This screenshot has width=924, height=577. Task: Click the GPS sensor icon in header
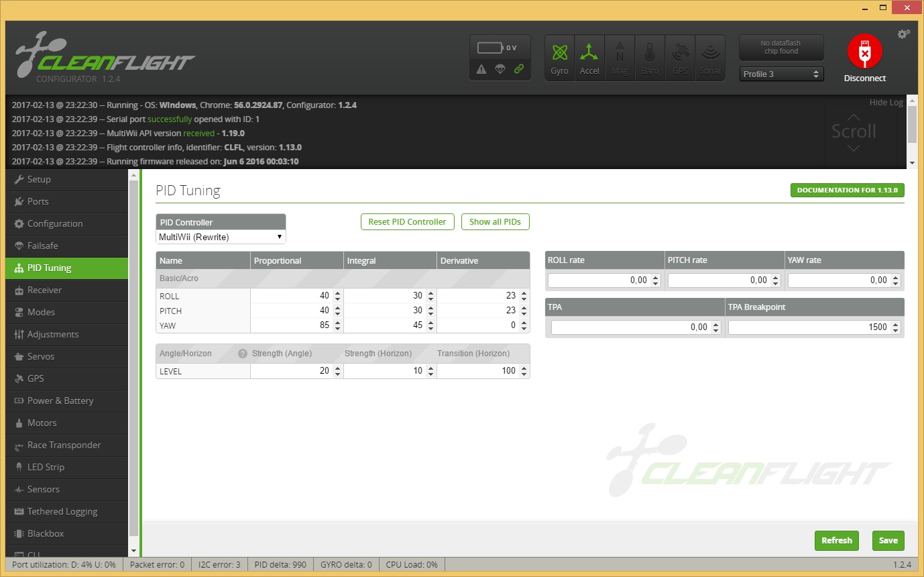point(680,58)
